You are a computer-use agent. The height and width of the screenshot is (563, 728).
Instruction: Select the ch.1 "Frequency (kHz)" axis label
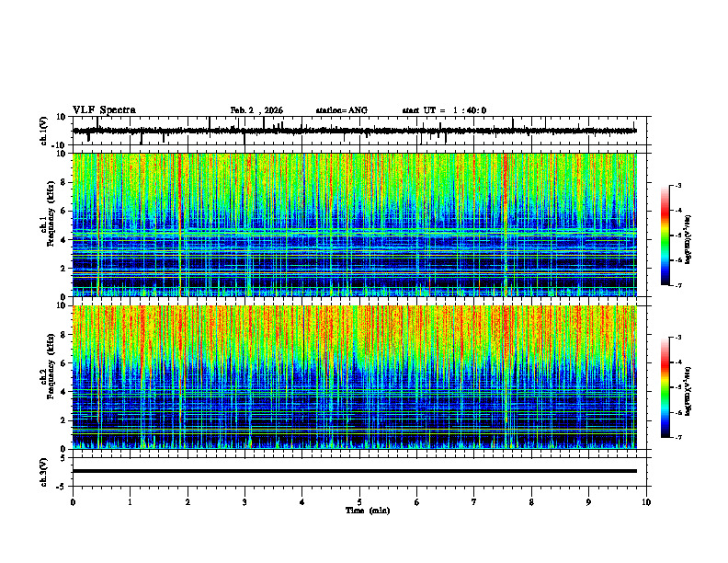pyautogui.click(x=51, y=213)
